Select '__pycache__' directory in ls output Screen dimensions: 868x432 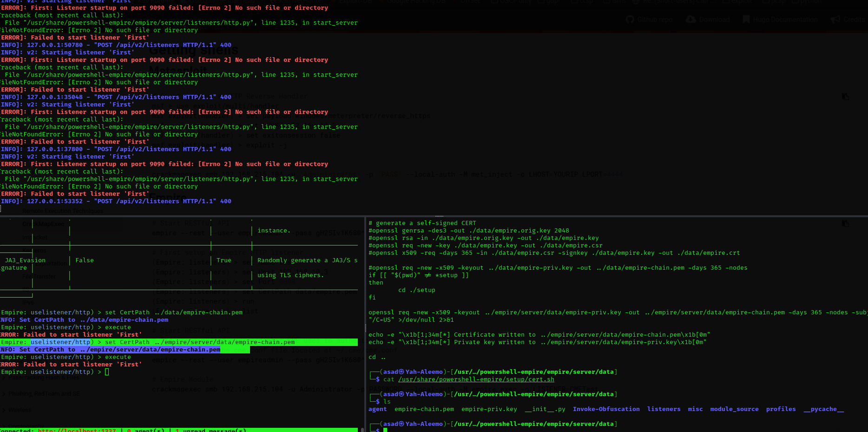824,409
